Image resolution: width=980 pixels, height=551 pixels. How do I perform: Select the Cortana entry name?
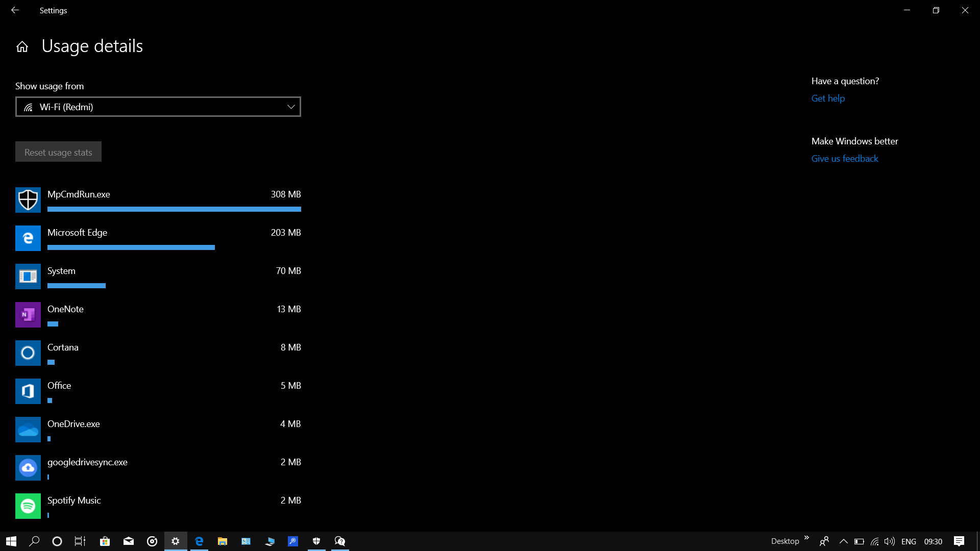[63, 347]
